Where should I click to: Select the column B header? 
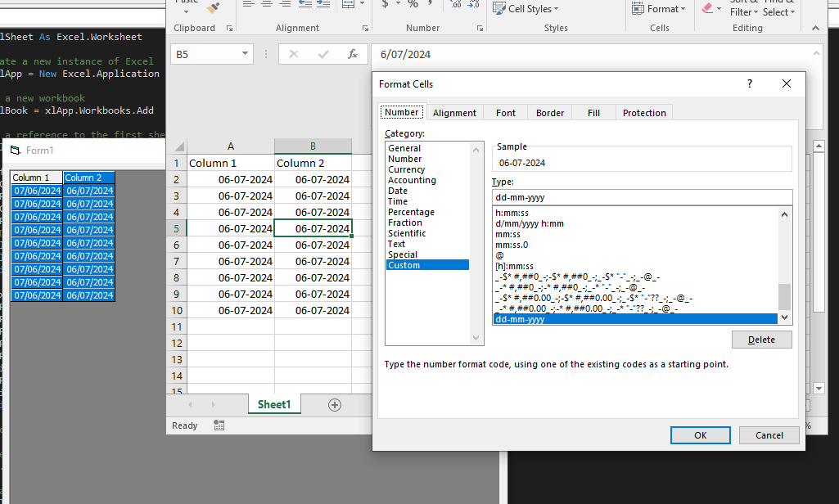pos(313,146)
